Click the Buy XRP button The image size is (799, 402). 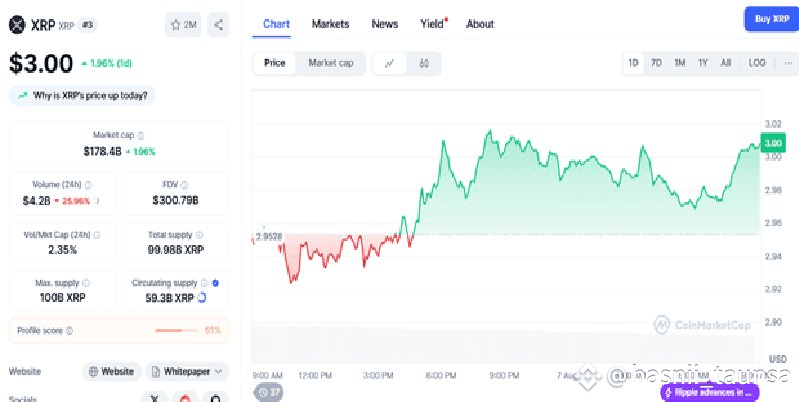pos(771,19)
